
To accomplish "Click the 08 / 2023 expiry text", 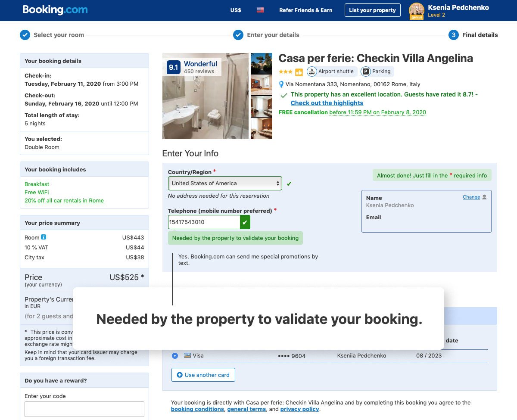I will click(x=429, y=356).
